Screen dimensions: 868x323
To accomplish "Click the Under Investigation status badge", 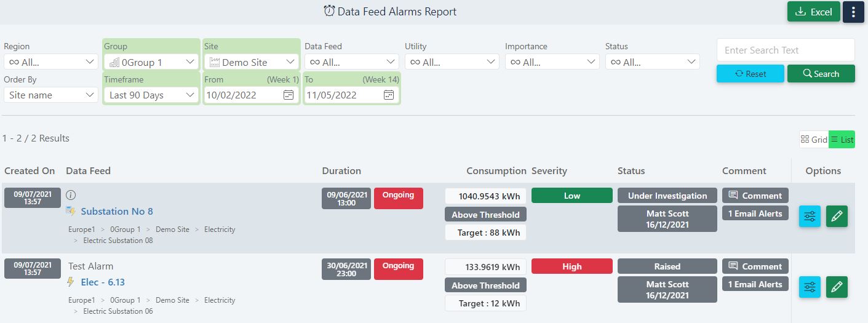I will (x=667, y=196).
